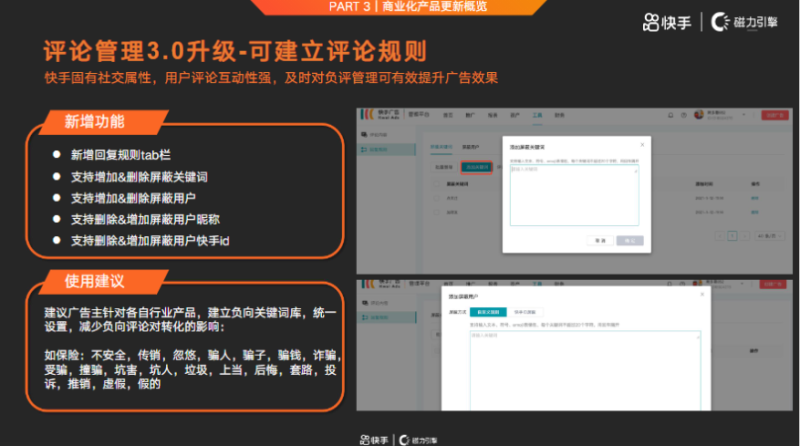This screenshot has height=446, width=800.
Task: Click the bullet text 支持增加&删除屏蔽用户
Action: click(x=133, y=198)
